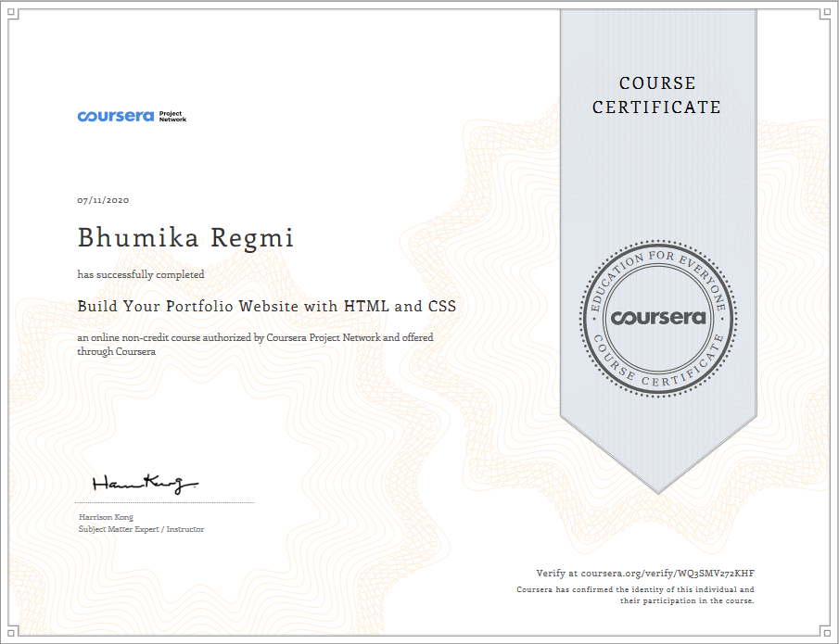Click the identity confirmation statement
The image size is (839, 644).
[635, 595]
